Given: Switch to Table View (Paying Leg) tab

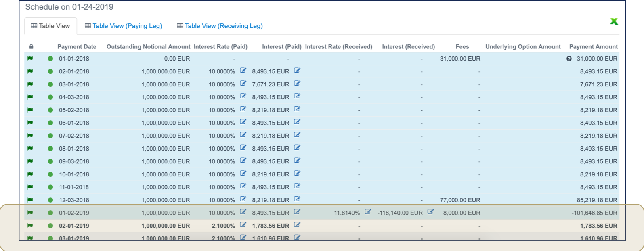Looking at the screenshot, I should (123, 26).
